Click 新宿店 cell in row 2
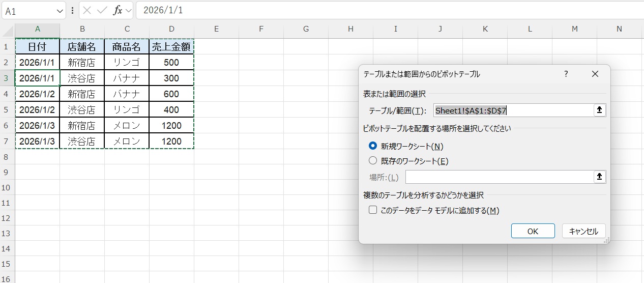 (x=82, y=62)
